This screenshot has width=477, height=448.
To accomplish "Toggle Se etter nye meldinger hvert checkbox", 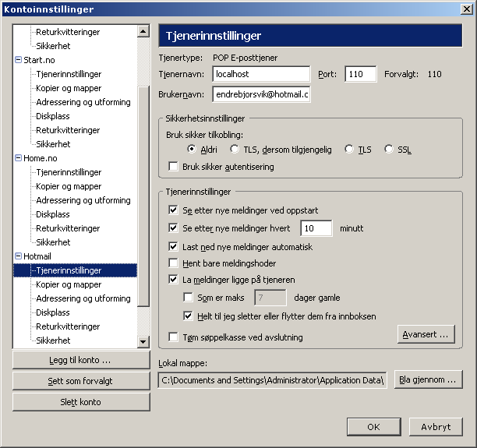I will point(173,228).
